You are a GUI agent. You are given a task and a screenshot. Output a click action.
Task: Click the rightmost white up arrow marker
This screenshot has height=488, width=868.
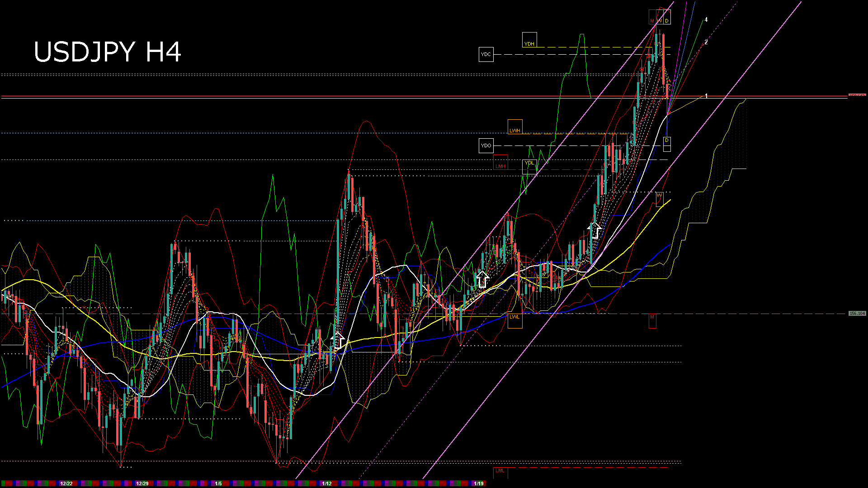point(596,231)
